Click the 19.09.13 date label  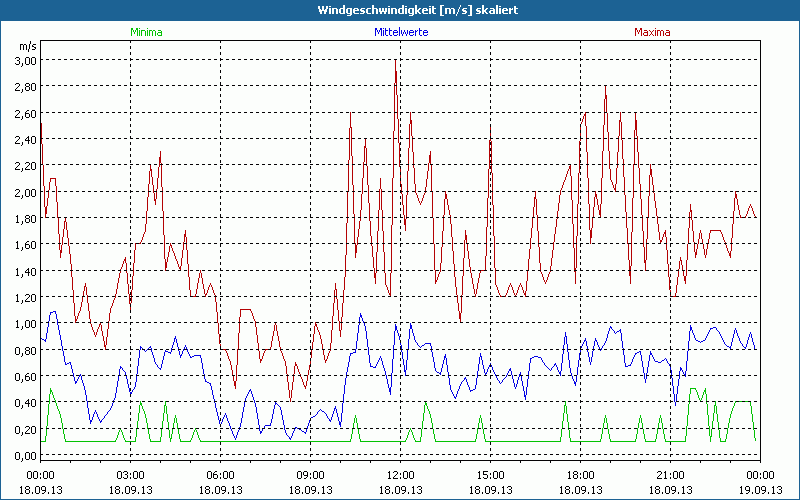coord(760,490)
